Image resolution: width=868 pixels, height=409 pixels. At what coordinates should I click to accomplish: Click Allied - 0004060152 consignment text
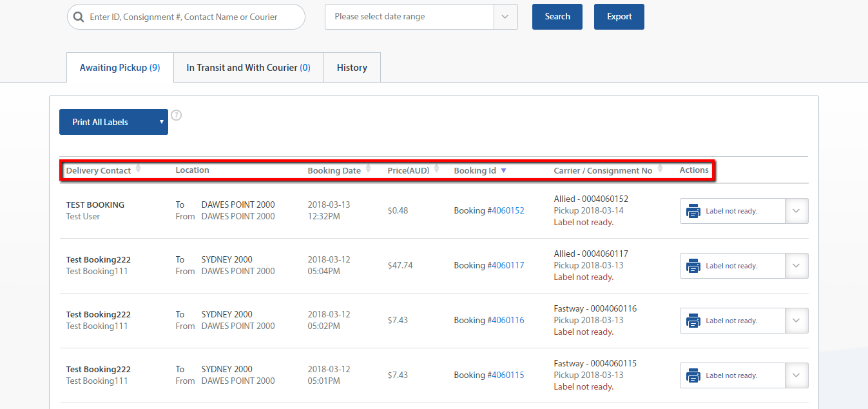[x=591, y=199]
